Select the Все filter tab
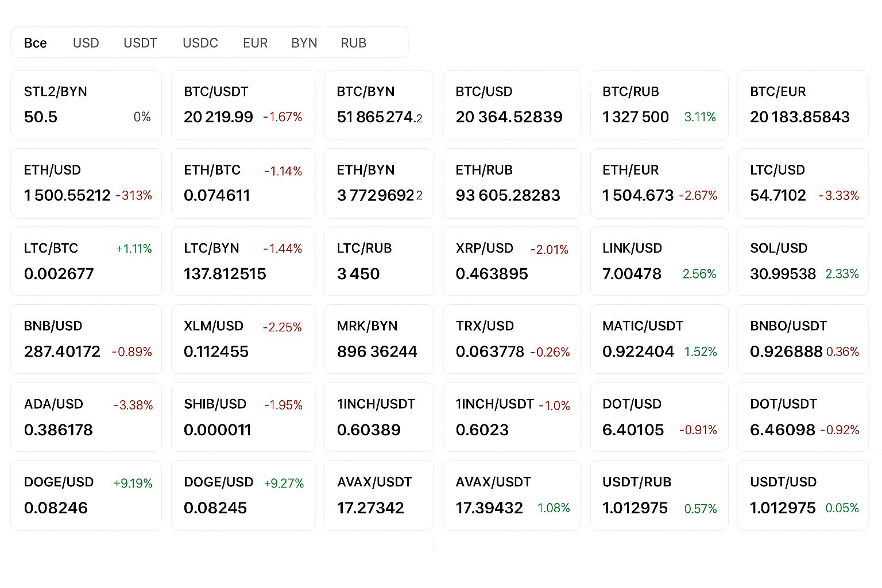882x588 pixels. (35, 43)
